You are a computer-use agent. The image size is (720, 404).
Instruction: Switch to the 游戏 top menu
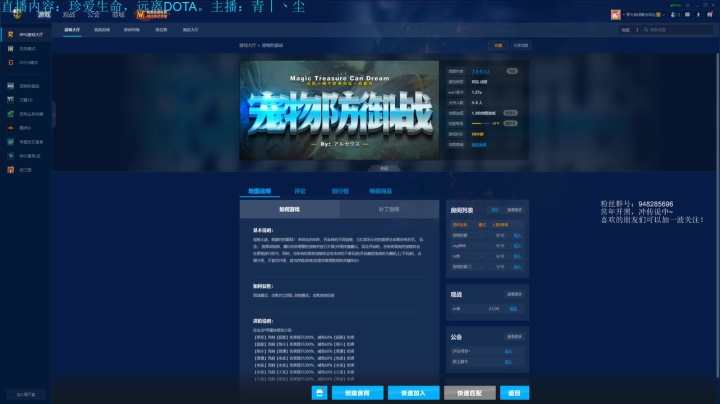44,15
